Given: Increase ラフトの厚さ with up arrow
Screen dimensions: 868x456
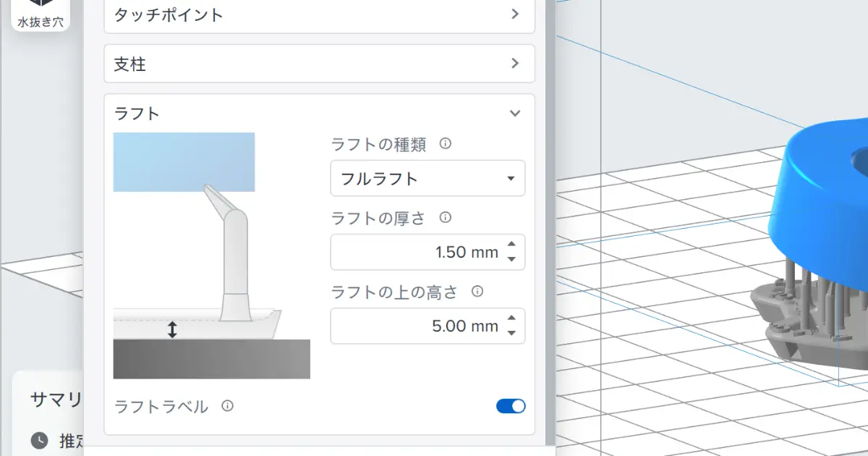Looking at the screenshot, I should click(511, 245).
